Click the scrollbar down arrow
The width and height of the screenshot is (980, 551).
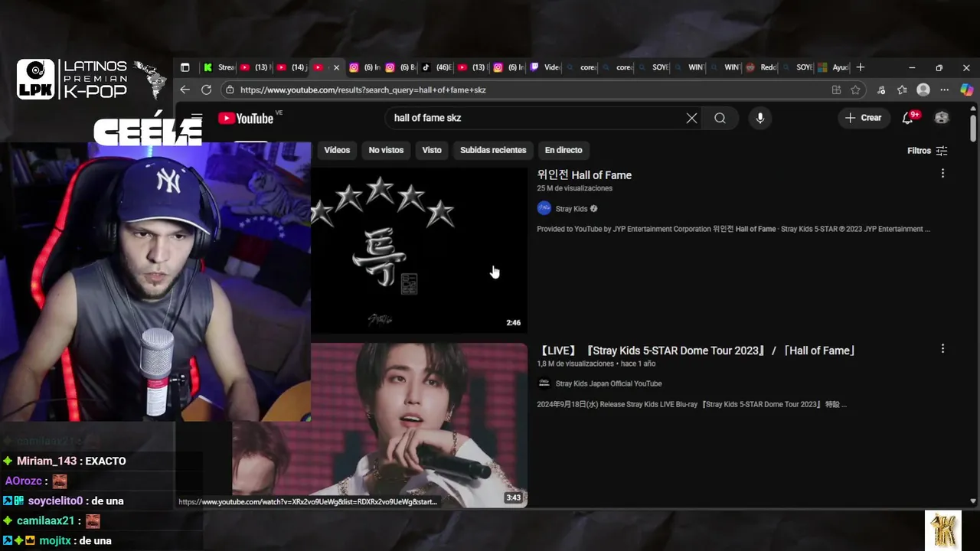973,501
